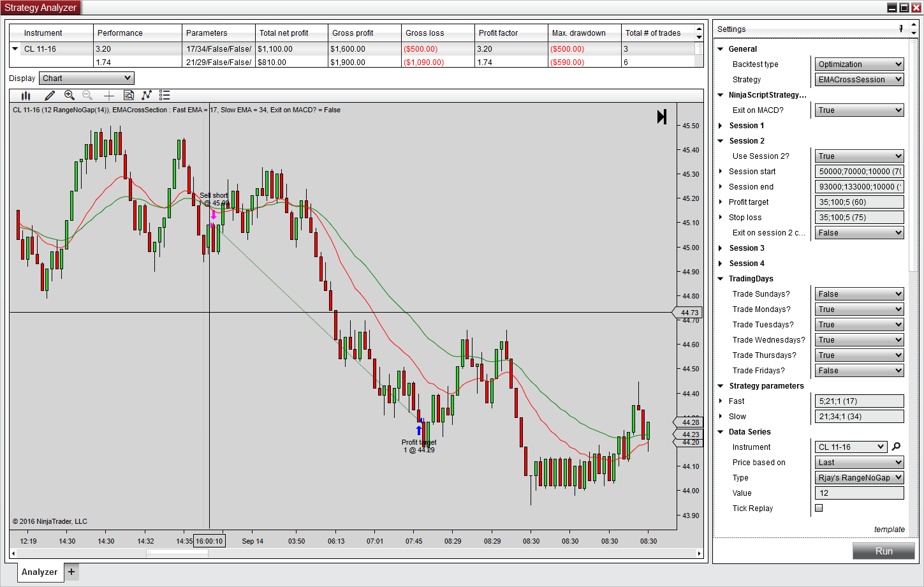Screen dimensions: 924x587
Task: Jump to latest bar using chart arrow
Action: (662, 117)
